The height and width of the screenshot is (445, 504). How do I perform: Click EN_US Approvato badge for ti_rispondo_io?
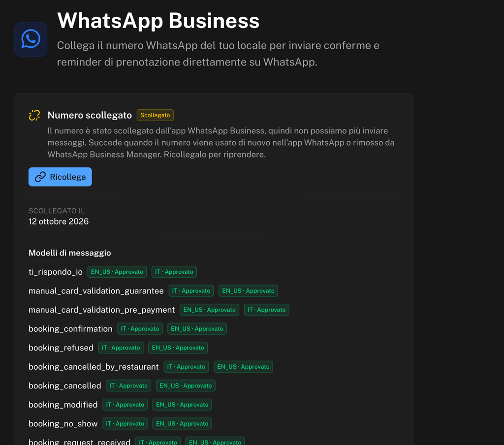117,272
